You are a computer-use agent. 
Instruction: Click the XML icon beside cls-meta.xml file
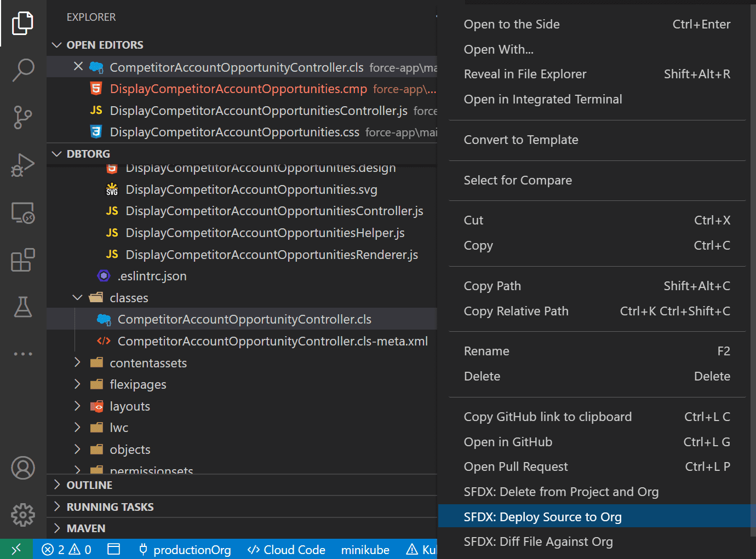click(x=104, y=341)
